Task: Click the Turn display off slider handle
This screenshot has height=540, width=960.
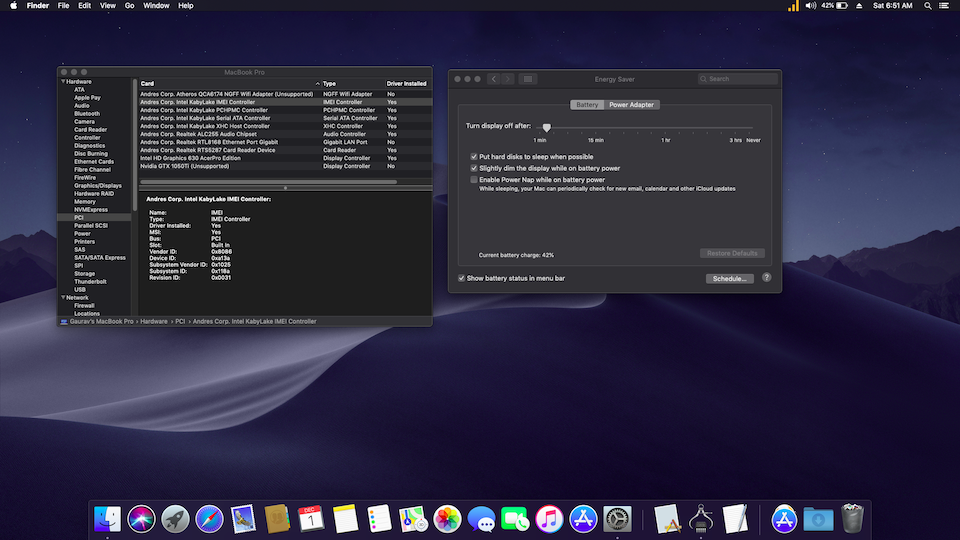Action: tap(547, 128)
